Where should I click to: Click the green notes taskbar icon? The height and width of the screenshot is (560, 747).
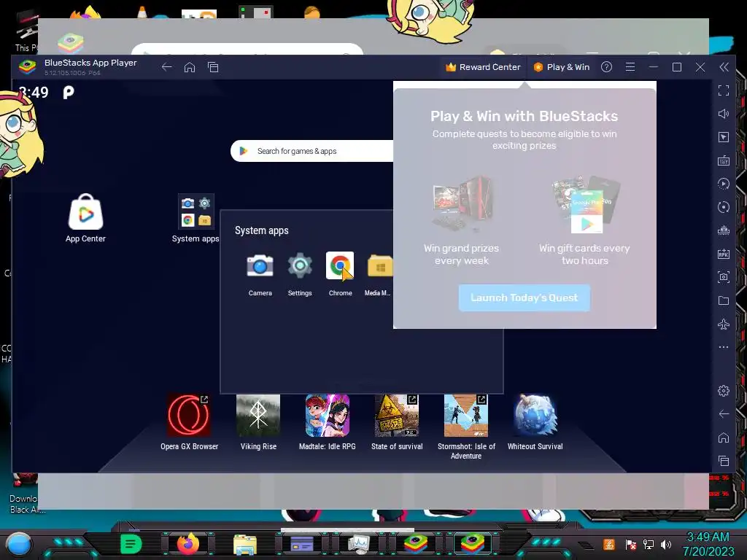coord(131,543)
